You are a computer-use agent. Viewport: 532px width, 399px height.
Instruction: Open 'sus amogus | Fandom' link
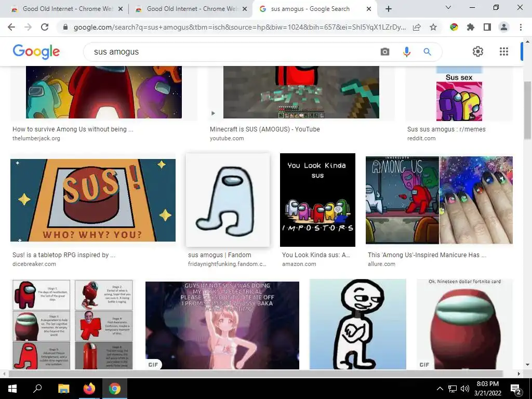(220, 255)
